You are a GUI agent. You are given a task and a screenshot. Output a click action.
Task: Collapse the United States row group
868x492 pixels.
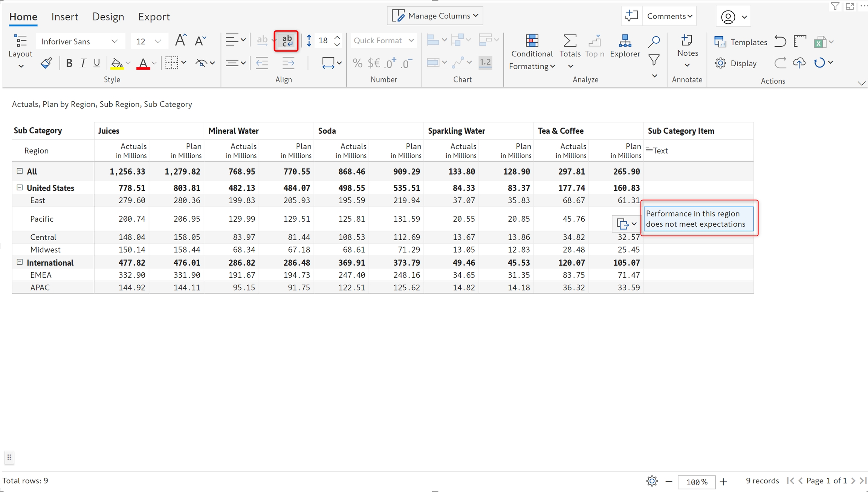click(x=20, y=187)
